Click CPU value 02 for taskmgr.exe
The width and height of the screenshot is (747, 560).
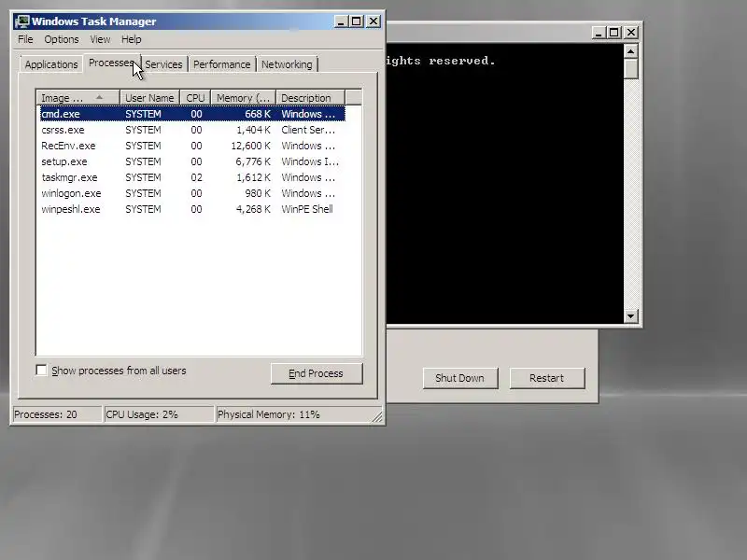196,177
